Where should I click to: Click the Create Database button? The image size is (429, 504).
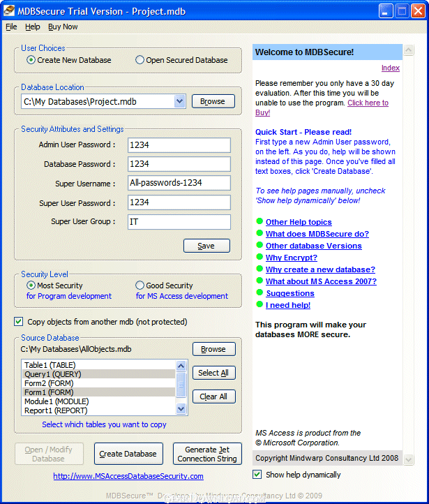[128, 454]
